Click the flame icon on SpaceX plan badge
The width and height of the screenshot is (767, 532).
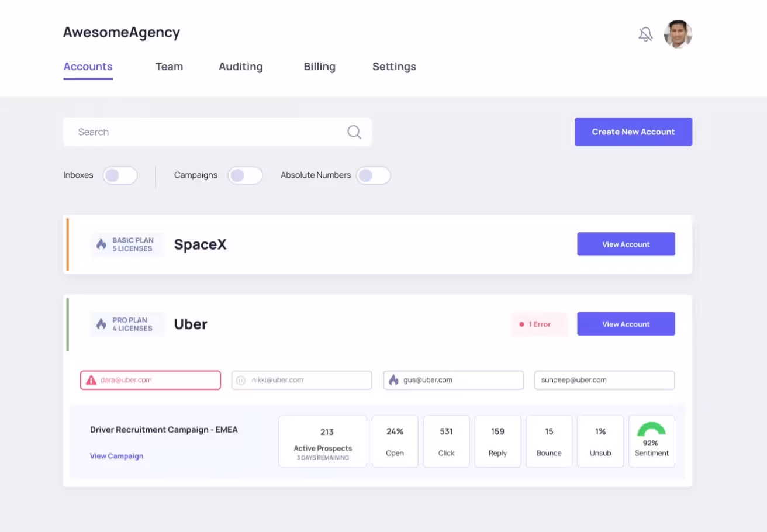point(102,244)
